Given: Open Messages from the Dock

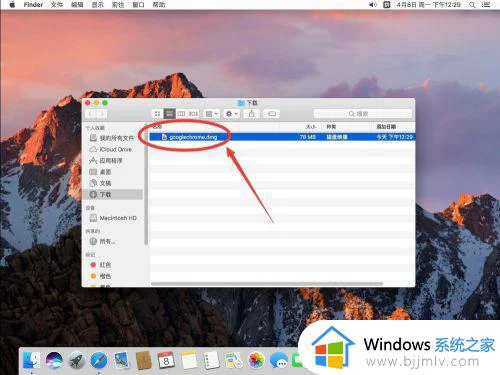Looking at the screenshot, I should tap(278, 360).
